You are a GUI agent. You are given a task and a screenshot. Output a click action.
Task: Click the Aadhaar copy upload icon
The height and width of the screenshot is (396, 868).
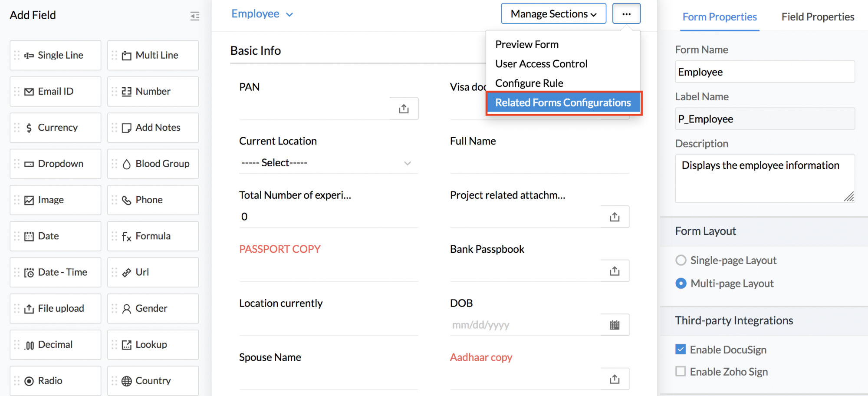[x=614, y=379]
